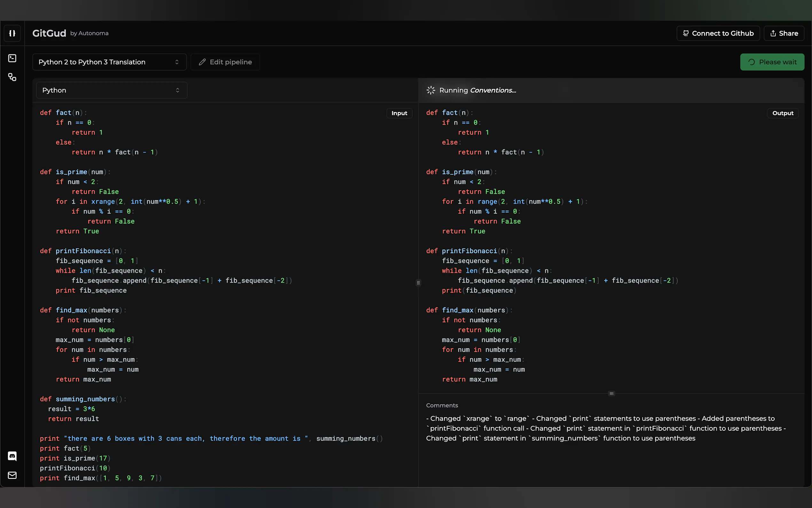Click inside the input code editor on summing_numbers
Screen dimensions: 812x508
85,399
